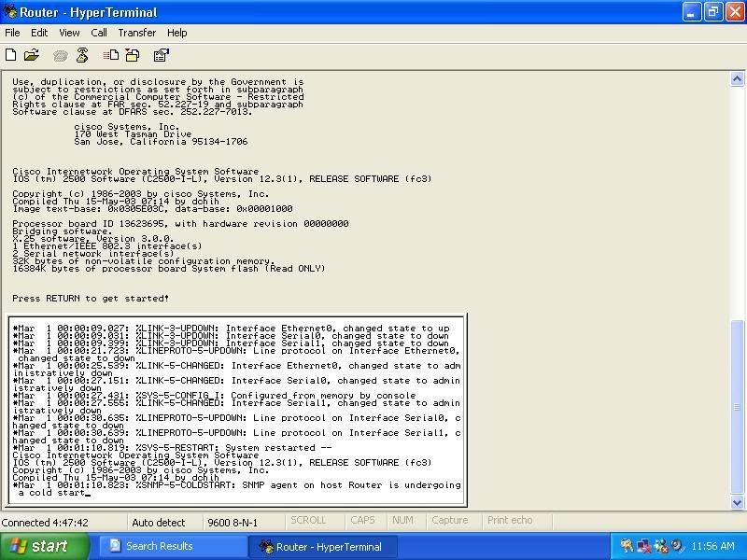Click the Send file toolbar icon
The height and width of the screenshot is (560, 747).
[x=111, y=55]
